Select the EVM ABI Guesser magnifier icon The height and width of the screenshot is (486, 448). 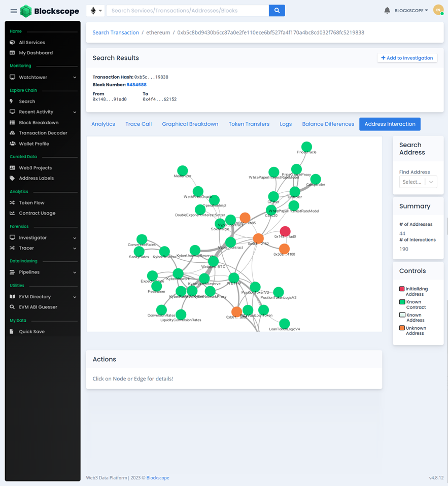pyautogui.click(x=12, y=307)
